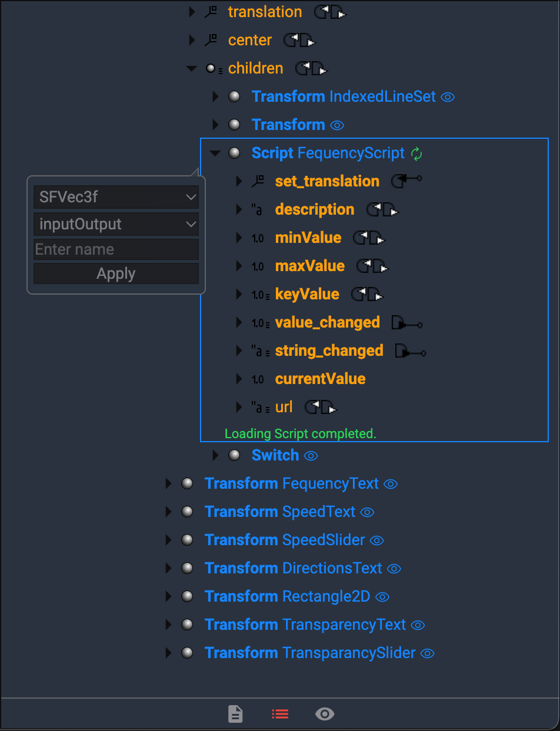Click the sphere node icon beside Switch

234,455
